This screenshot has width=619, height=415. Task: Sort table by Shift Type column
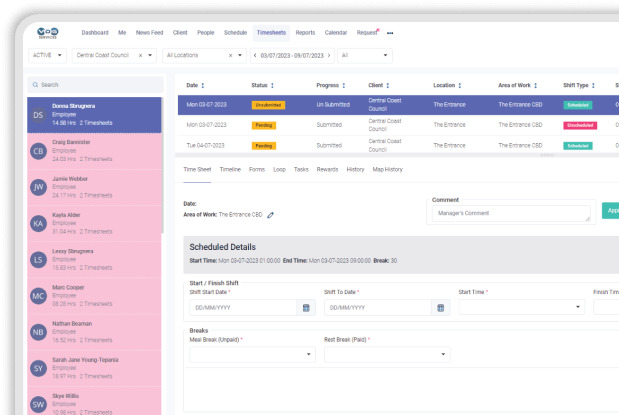click(593, 85)
